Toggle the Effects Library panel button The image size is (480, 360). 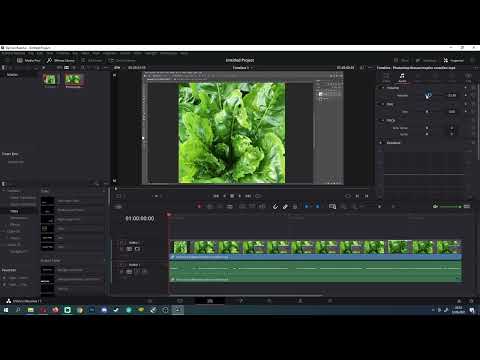point(60,60)
